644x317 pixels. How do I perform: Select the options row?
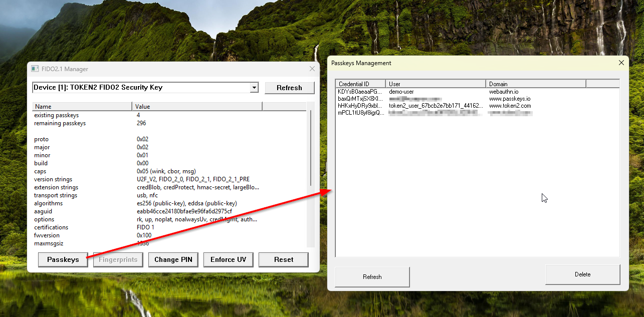tap(169, 219)
